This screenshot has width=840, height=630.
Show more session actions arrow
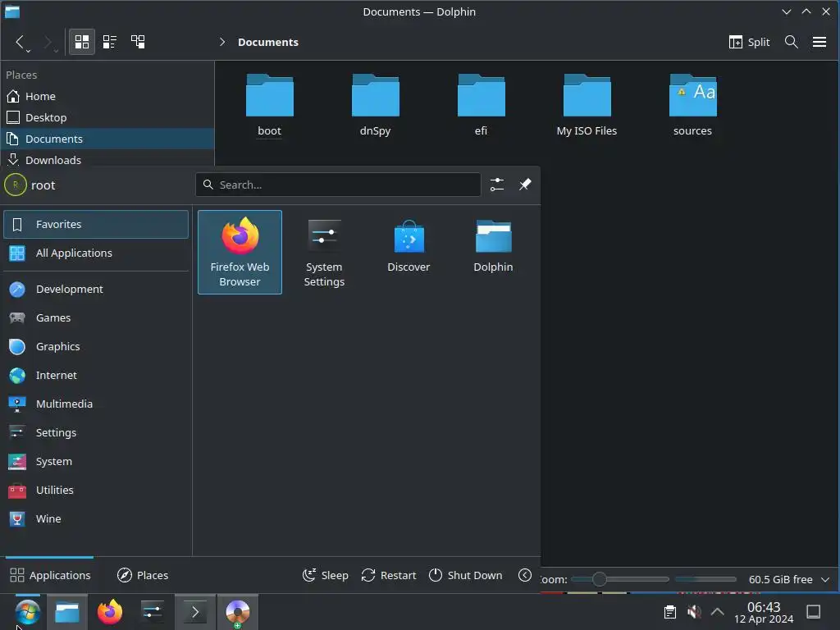point(525,575)
